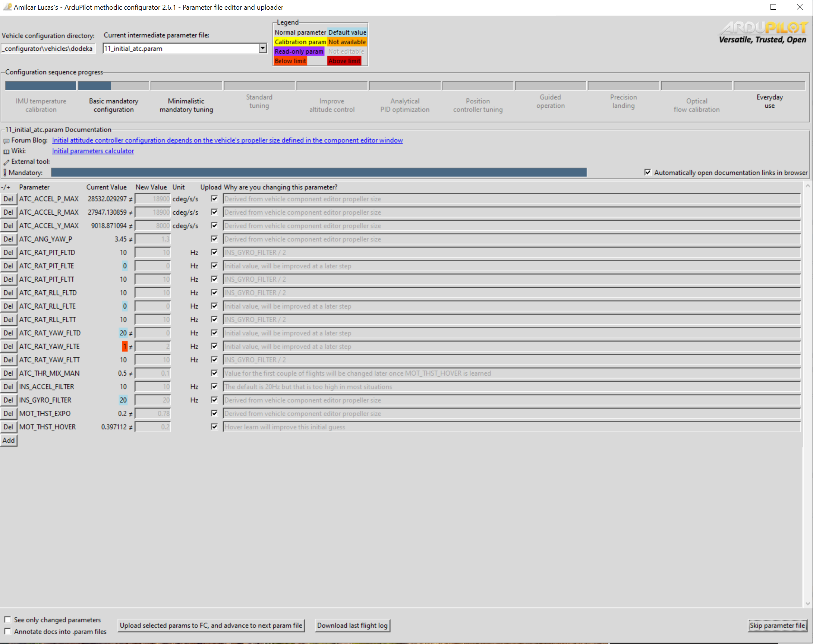The width and height of the screenshot is (813, 644).
Task: Open the Initial parameters calculator wiki link
Action: click(x=93, y=151)
